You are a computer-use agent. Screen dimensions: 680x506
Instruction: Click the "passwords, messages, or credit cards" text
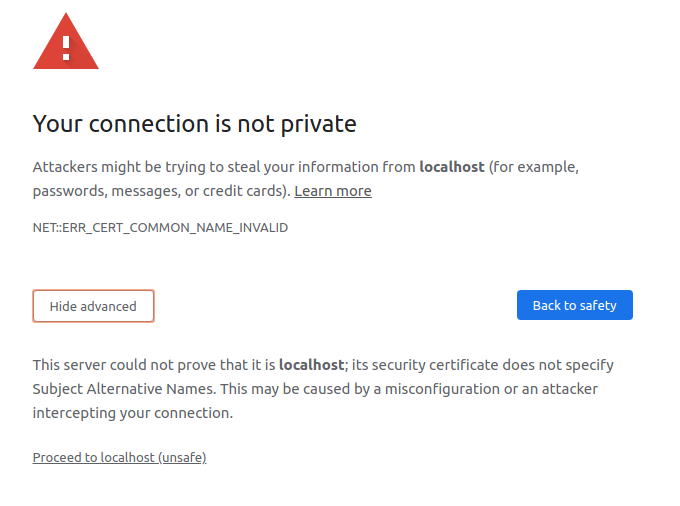pos(158,191)
